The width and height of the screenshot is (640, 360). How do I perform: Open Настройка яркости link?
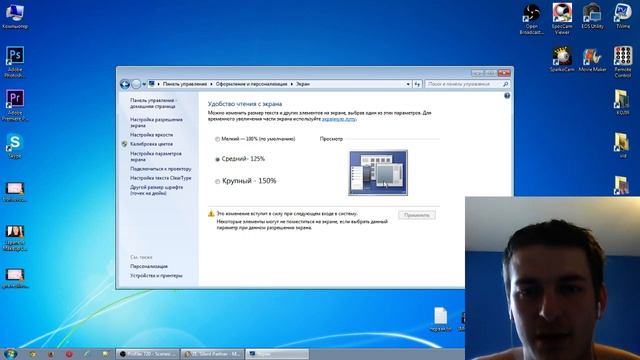pyautogui.click(x=151, y=135)
